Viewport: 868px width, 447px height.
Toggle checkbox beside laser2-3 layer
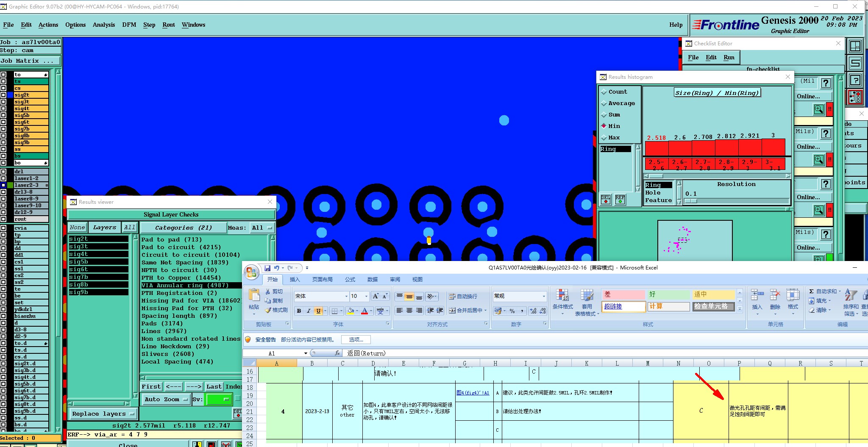click(3, 185)
